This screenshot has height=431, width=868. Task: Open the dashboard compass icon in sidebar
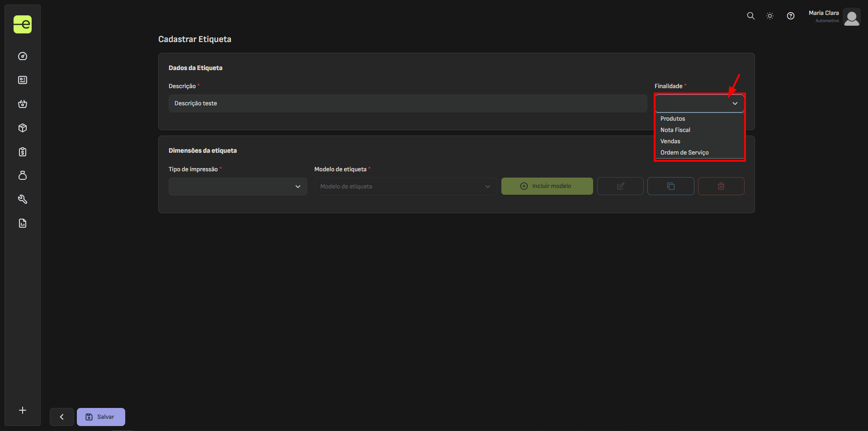point(23,56)
